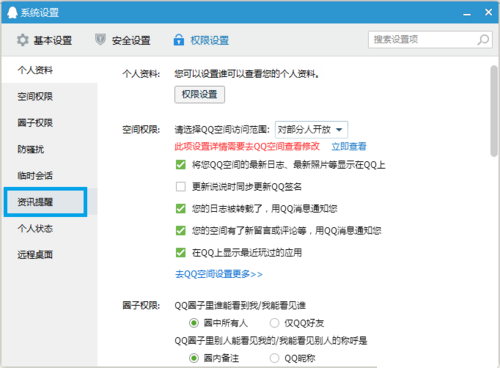This screenshot has width=500, height=368.
Task: Go to 空间权限 in the sidebar
Action: (49, 96)
